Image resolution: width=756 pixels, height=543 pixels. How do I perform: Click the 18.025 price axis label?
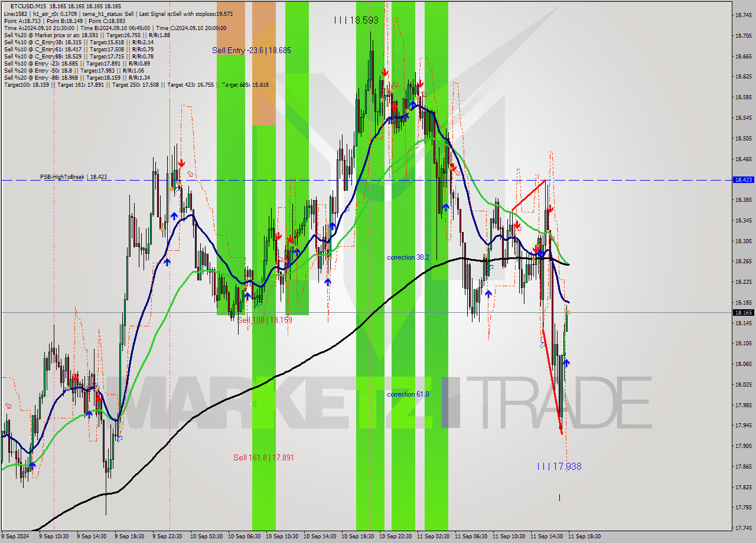point(743,384)
